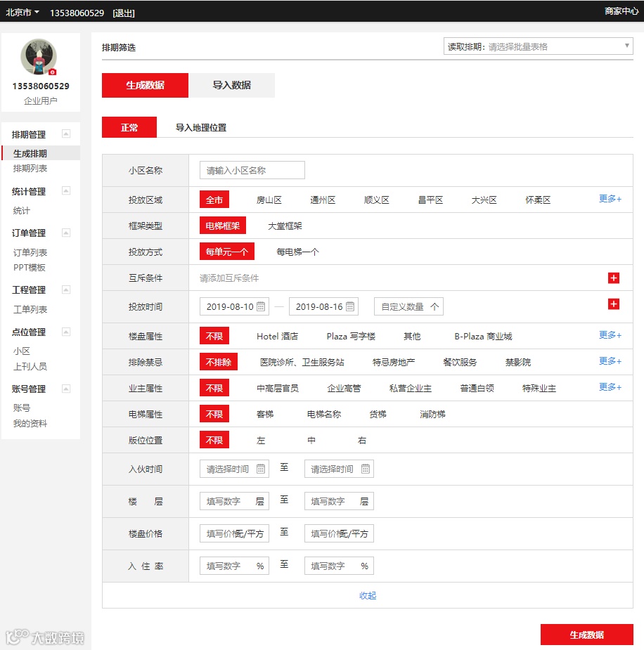Image resolution: width=644 pixels, height=650 pixels.
Task: Select 左 for 版位位置
Action: (x=260, y=440)
